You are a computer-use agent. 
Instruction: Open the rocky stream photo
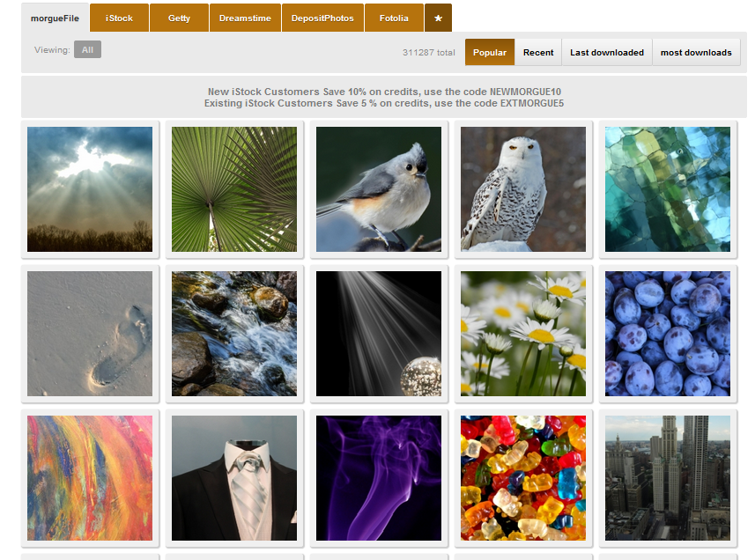[234, 334]
